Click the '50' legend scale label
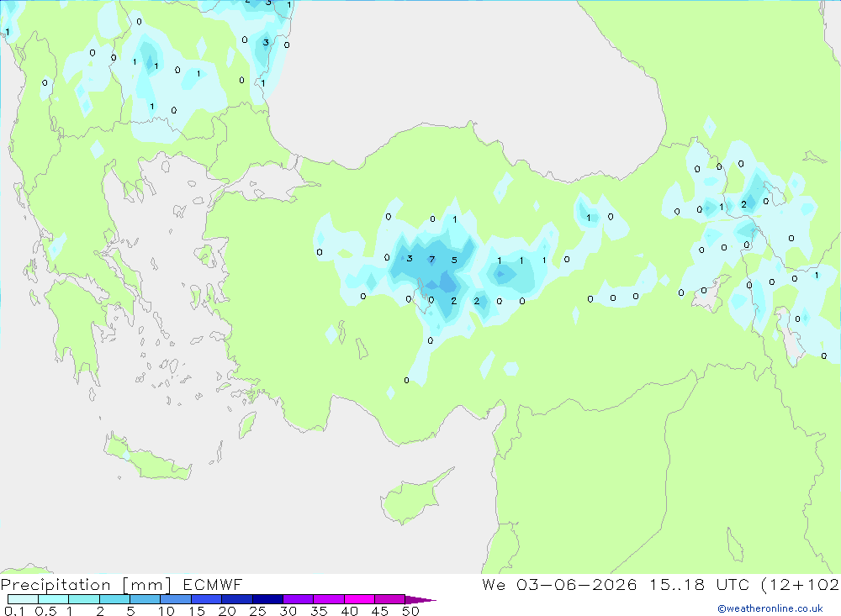The height and width of the screenshot is (616, 841). (411, 611)
